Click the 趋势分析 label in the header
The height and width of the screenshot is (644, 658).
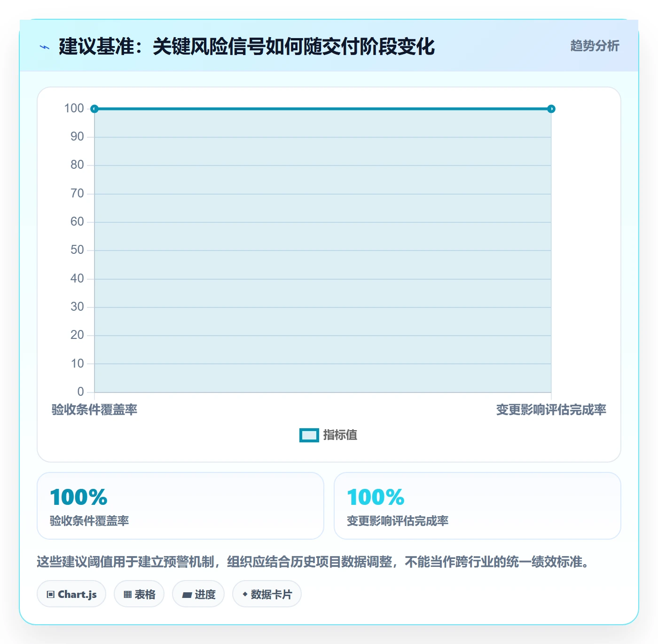pyautogui.click(x=595, y=46)
